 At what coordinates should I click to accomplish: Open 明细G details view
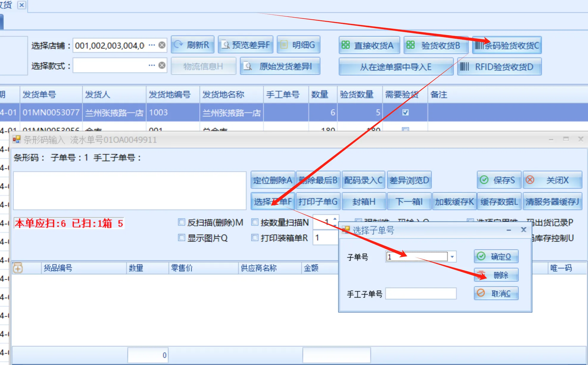pyautogui.click(x=298, y=45)
